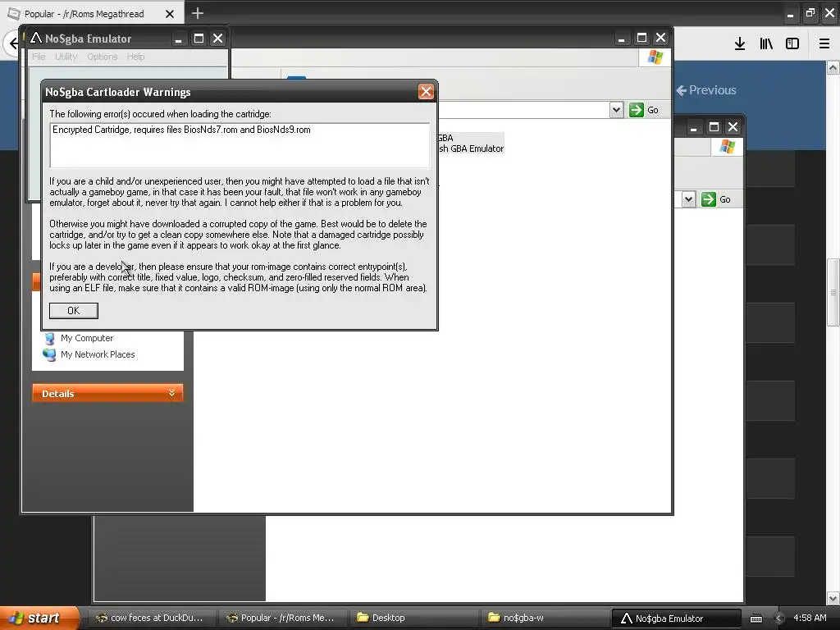Click the Previous link on the web page
This screenshot has height=630, width=840.
click(706, 90)
